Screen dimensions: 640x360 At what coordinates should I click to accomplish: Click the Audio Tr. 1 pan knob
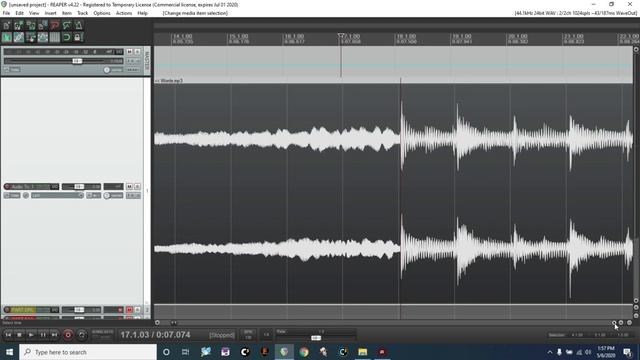tap(107, 196)
